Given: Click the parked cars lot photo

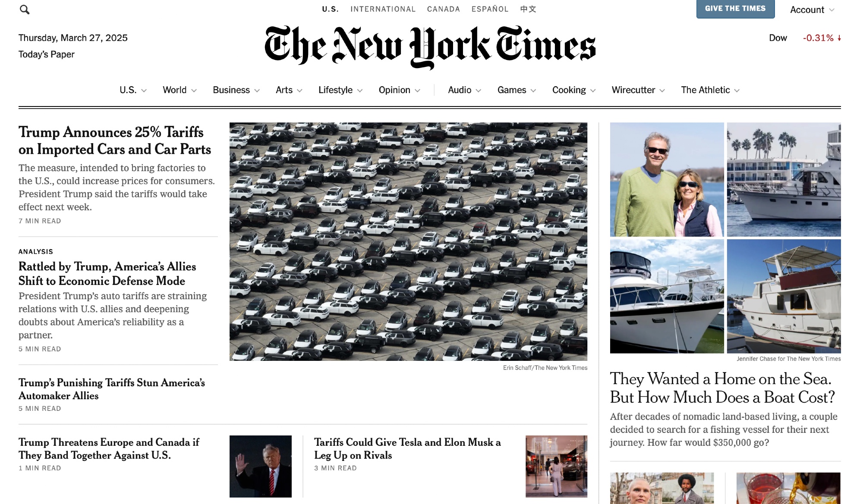Looking at the screenshot, I should (x=408, y=241).
